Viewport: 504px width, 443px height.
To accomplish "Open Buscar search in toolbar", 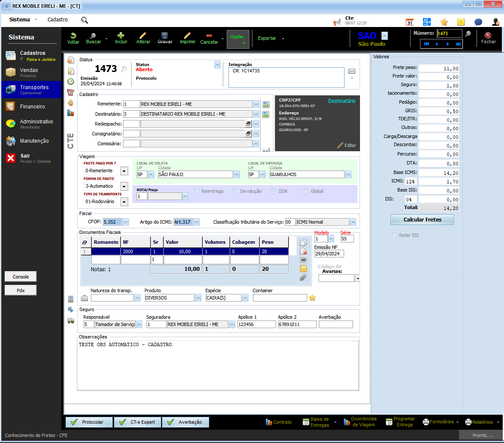I will 93,38.
